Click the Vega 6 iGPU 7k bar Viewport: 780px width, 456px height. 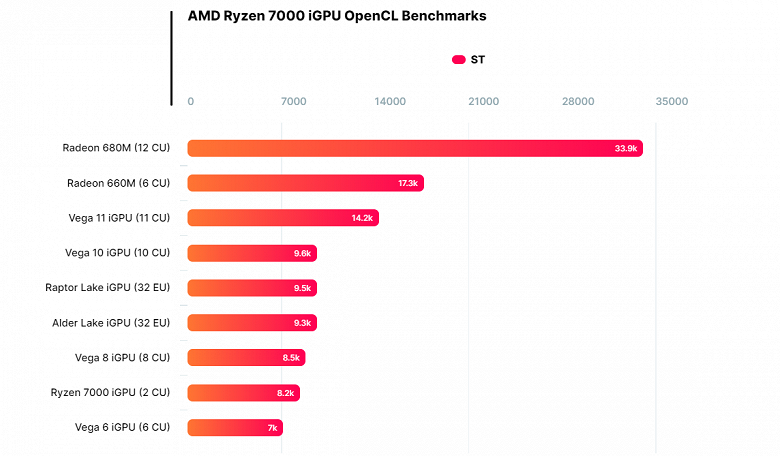pyautogui.click(x=235, y=428)
